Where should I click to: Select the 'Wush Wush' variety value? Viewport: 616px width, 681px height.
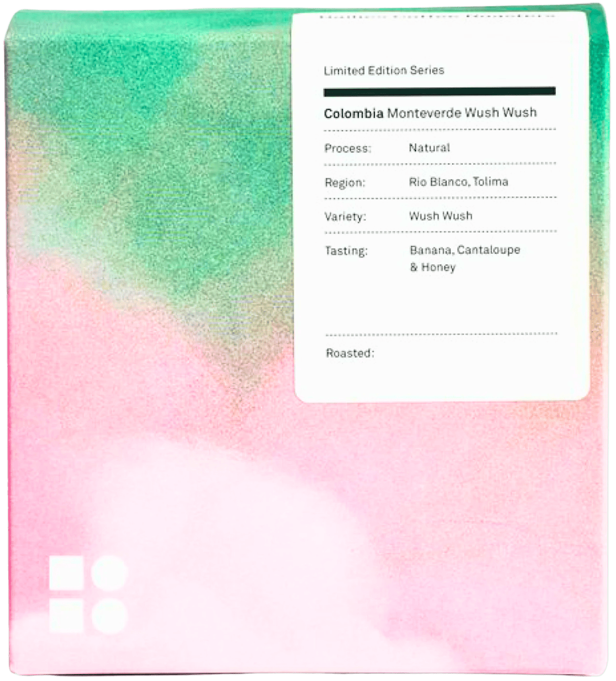coord(441,216)
